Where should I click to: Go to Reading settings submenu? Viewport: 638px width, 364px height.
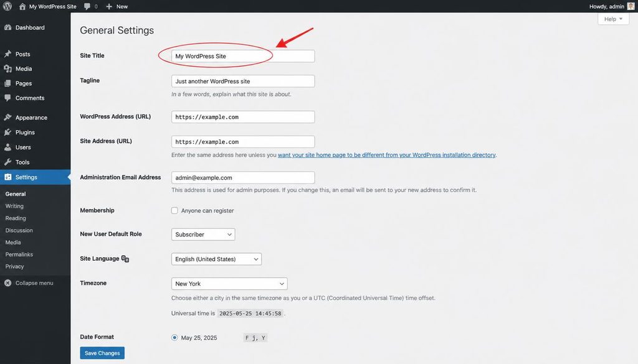point(16,218)
